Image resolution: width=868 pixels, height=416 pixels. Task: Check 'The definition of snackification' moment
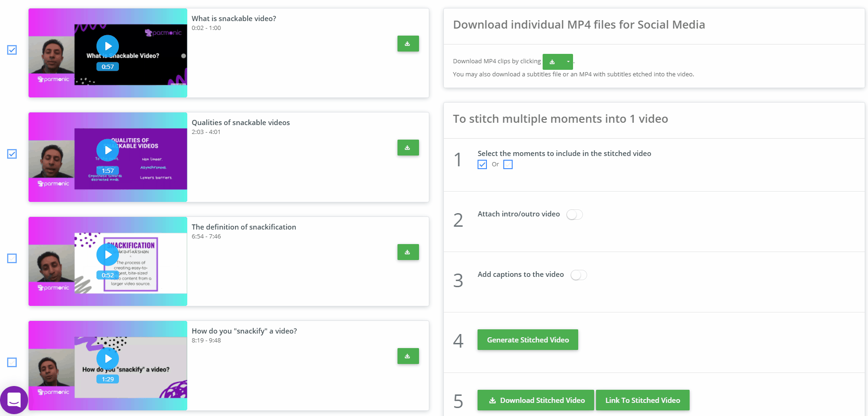[12, 258]
